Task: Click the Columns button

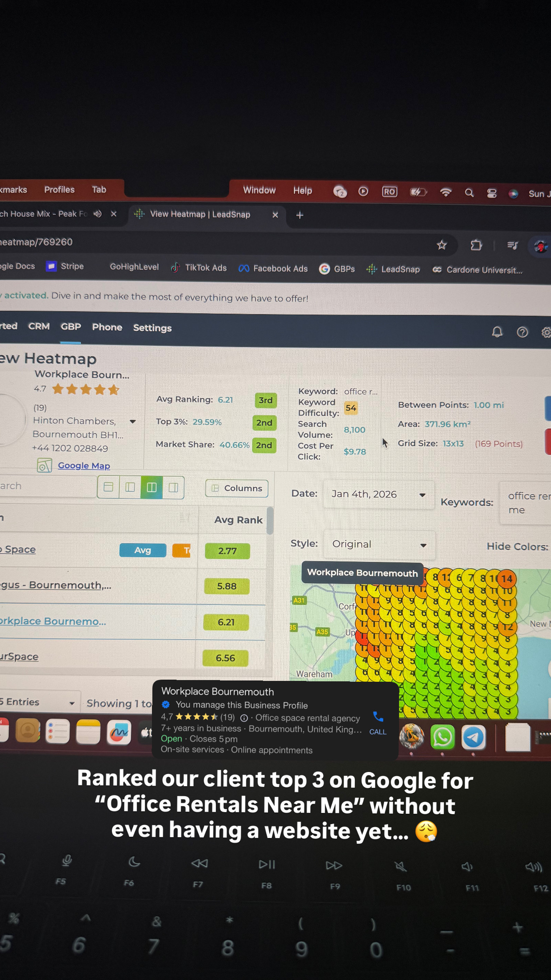Action: tap(237, 488)
